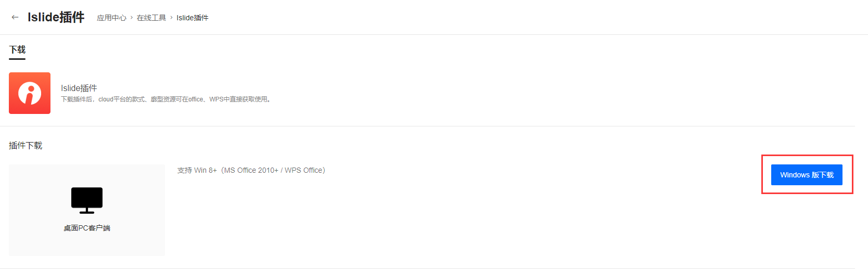Screen dimensions: 868x269
Task: Switch to the 下载 tab
Action: pyautogui.click(x=17, y=50)
